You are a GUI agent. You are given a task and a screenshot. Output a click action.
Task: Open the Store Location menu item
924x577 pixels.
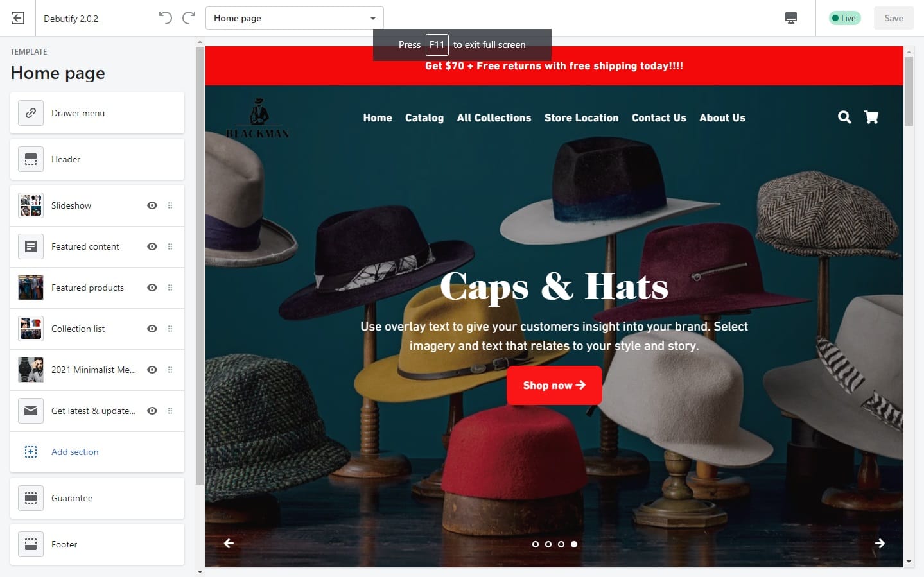point(582,118)
